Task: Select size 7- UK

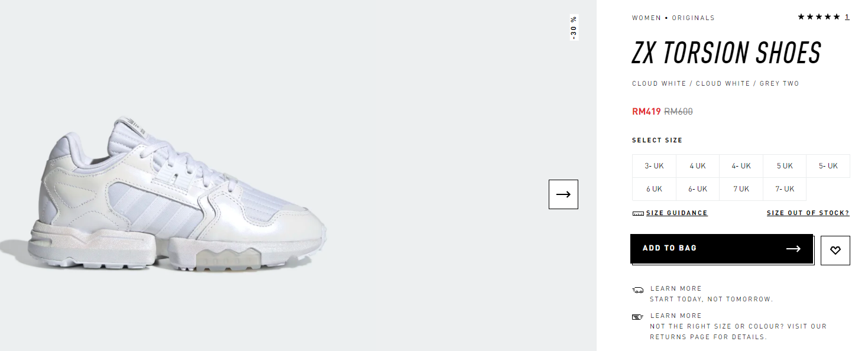Action: 785,189
